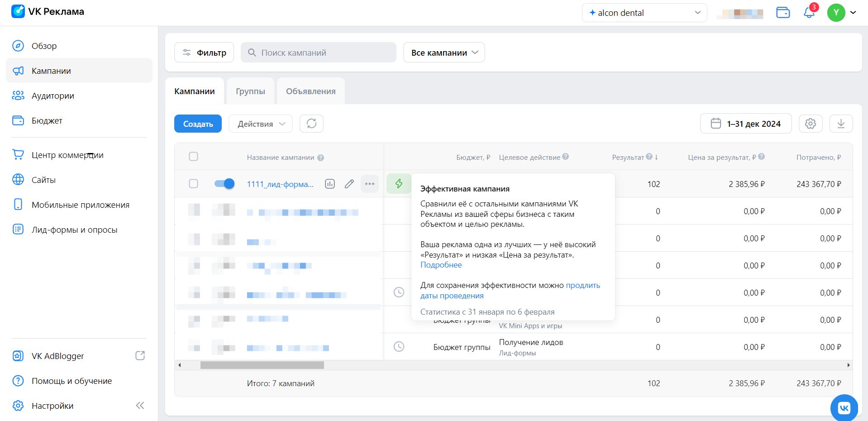Open the wallet icon in top bar
The image size is (868, 421).
click(x=783, y=13)
